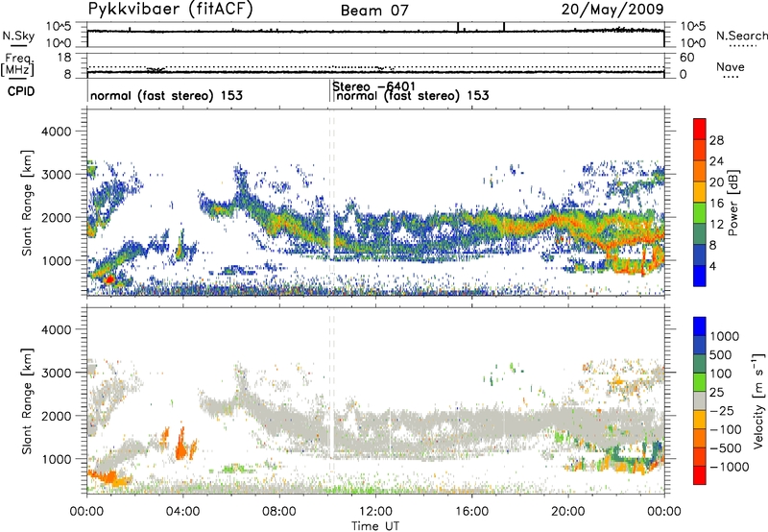Click the Power [dB] colorbar label

pyautogui.click(x=733, y=203)
